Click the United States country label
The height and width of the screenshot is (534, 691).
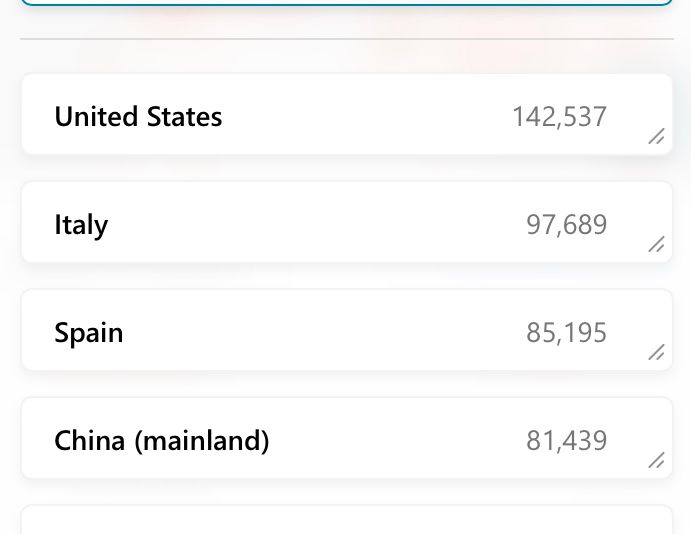tap(138, 117)
